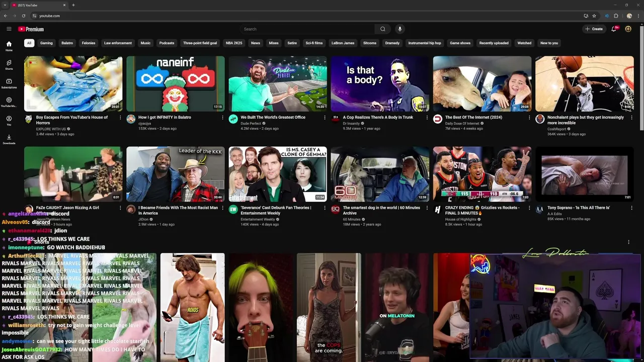
Task: Open the House of Highlights channel avatar
Action: click(x=438, y=209)
